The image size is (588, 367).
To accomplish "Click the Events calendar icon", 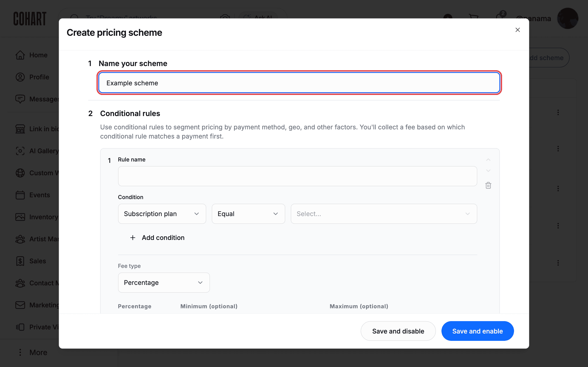I will coord(20,195).
